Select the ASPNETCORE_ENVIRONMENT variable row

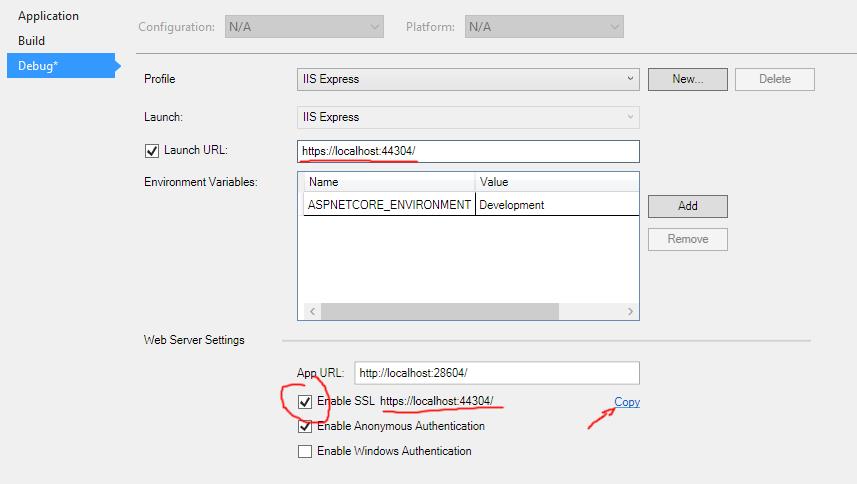coord(390,205)
